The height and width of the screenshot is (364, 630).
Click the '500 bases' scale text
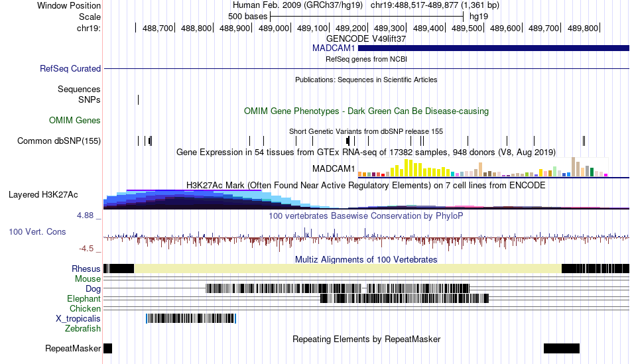247,17
